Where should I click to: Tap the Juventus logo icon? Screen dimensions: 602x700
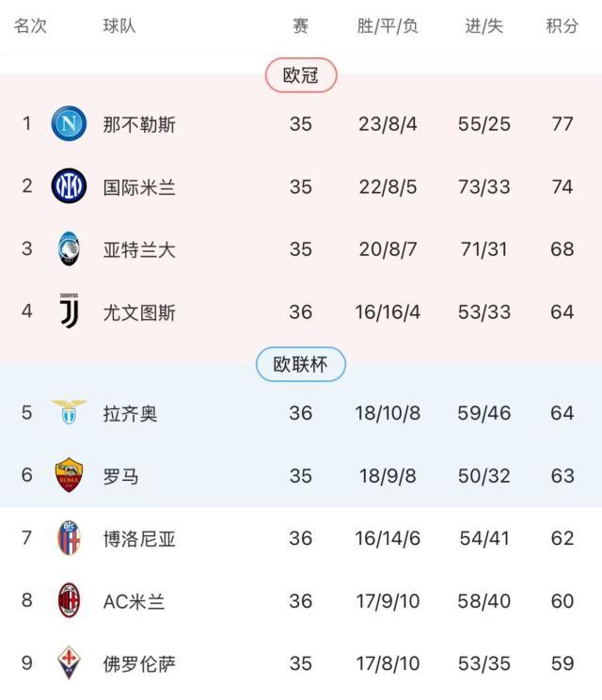pos(69,311)
